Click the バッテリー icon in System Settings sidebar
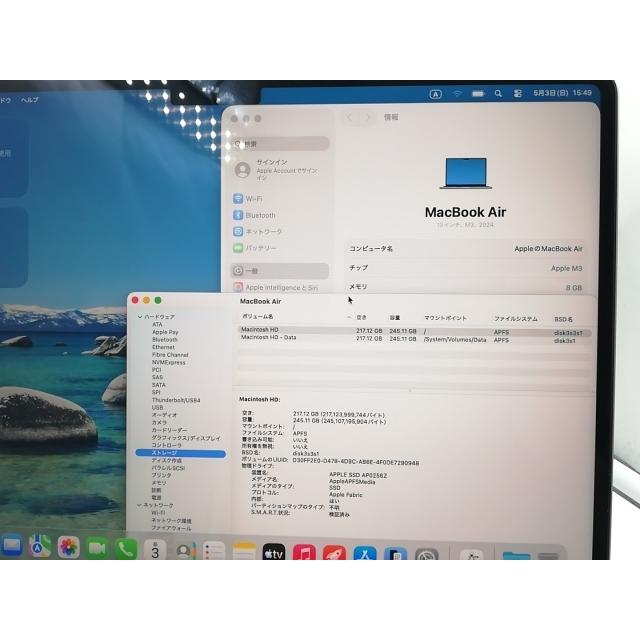 (x=238, y=248)
